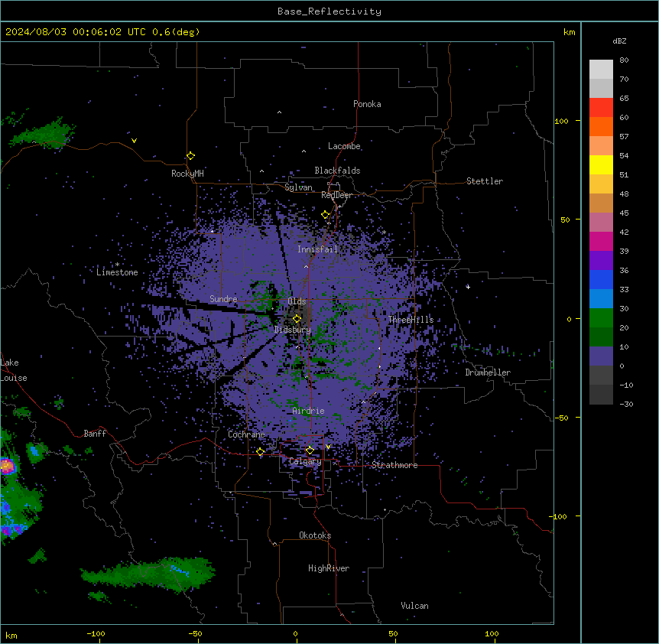
Task: Pick the magenta 39–42 dBZ legend swatch
Action: (x=601, y=241)
